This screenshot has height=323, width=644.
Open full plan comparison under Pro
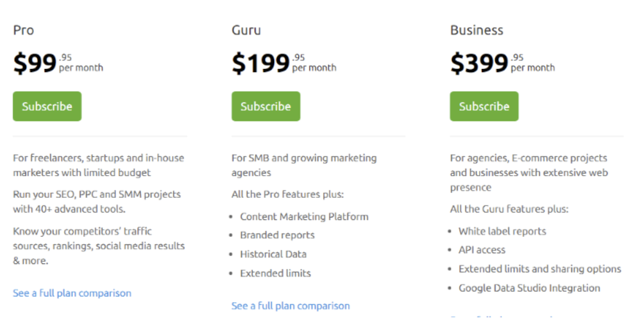coord(73,293)
